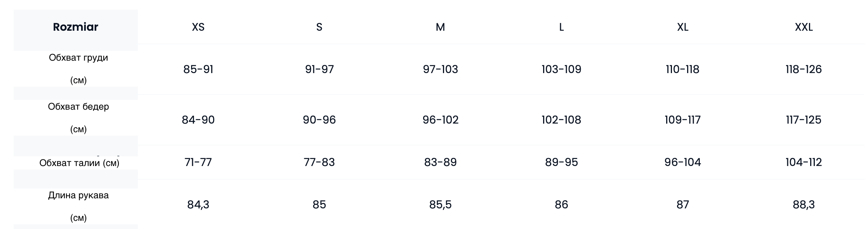Viewport: 868px width, 229px height.
Task: Click the 77-83 waist measurement cell
Action: [x=319, y=162]
